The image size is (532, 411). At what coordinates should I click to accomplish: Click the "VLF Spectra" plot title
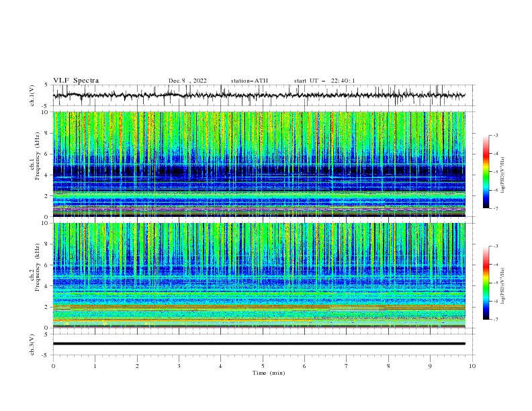pyautogui.click(x=76, y=81)
